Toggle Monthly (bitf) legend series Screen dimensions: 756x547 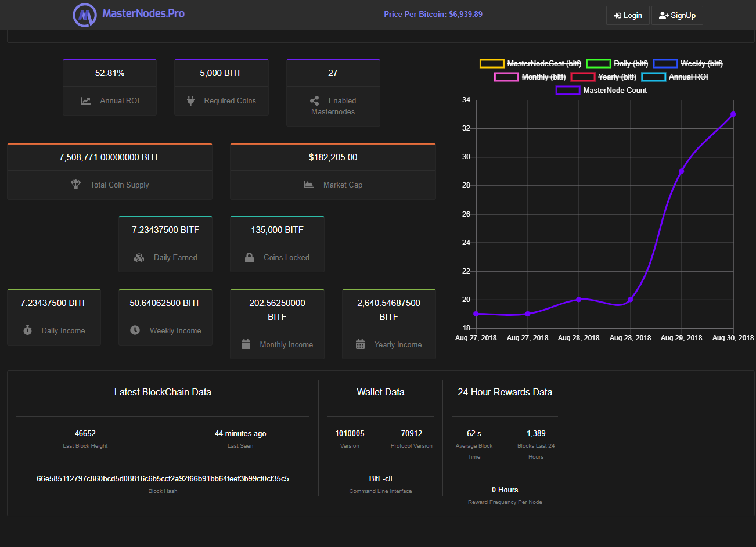click(530, 77)
